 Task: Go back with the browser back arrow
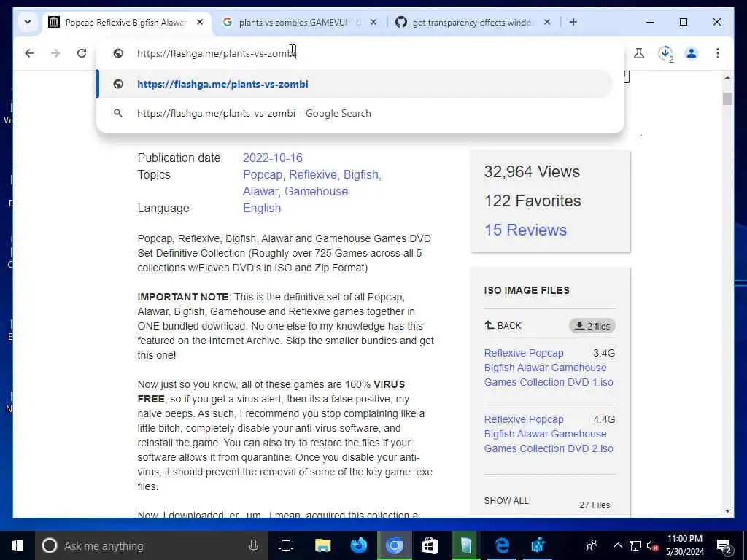29,53
